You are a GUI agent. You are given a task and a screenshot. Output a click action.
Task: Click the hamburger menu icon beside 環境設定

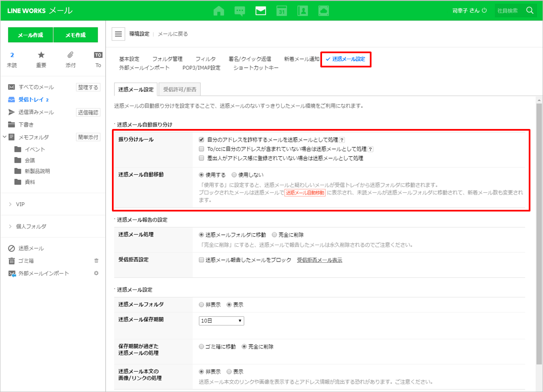pos(119,34)
